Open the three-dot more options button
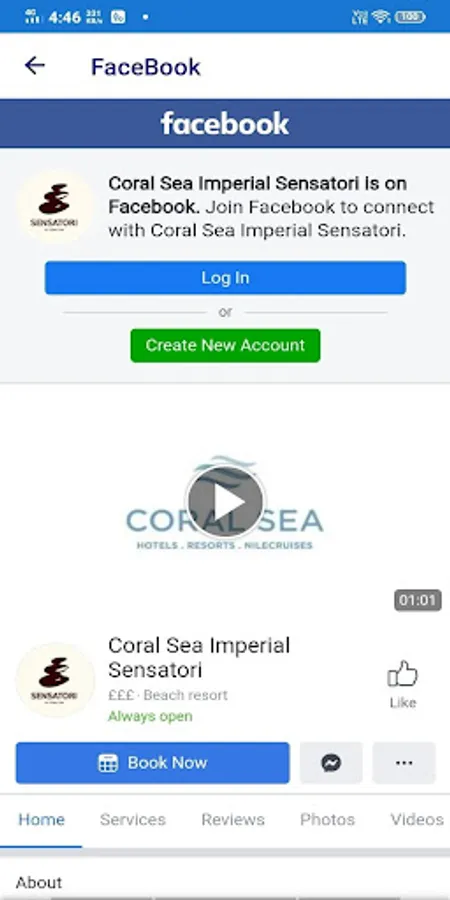Image resolution: width=450 pixels, height=900 pixels. (404, 763)
